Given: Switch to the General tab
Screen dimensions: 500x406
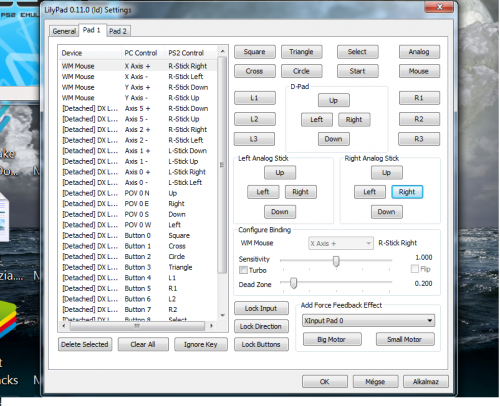Looking at the screenshot, I should [64, 31].
